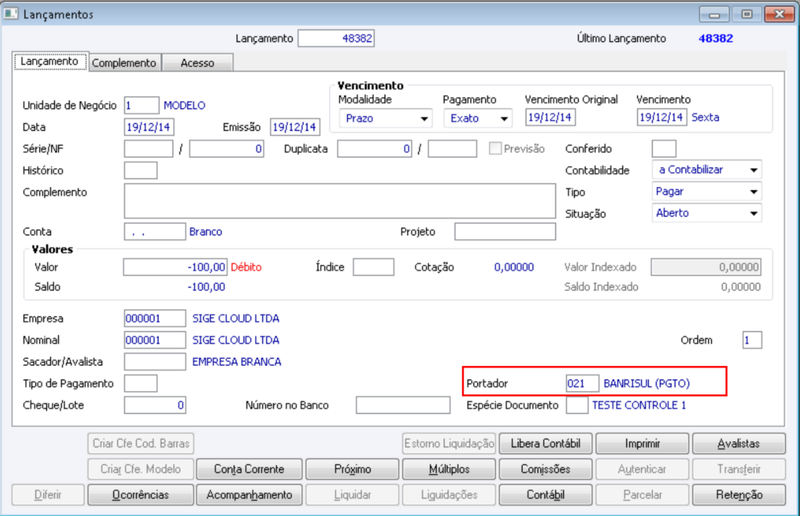Click the Emissão date field
The height and width of the screenshot is (516, 800).
[x=295, y=127]
